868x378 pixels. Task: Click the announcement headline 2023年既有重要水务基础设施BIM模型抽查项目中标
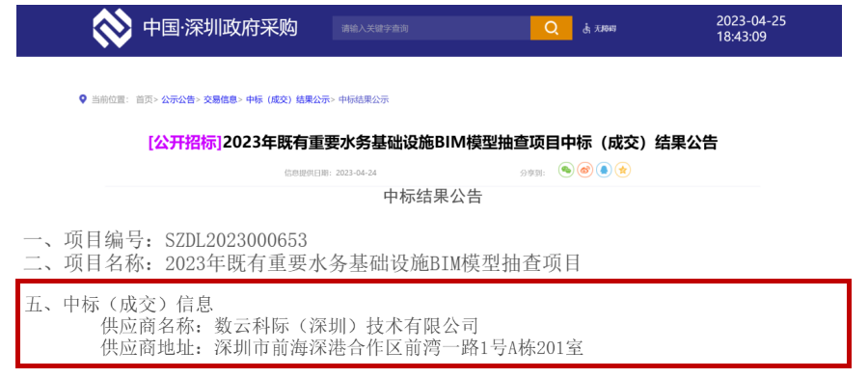click(470, 143)
